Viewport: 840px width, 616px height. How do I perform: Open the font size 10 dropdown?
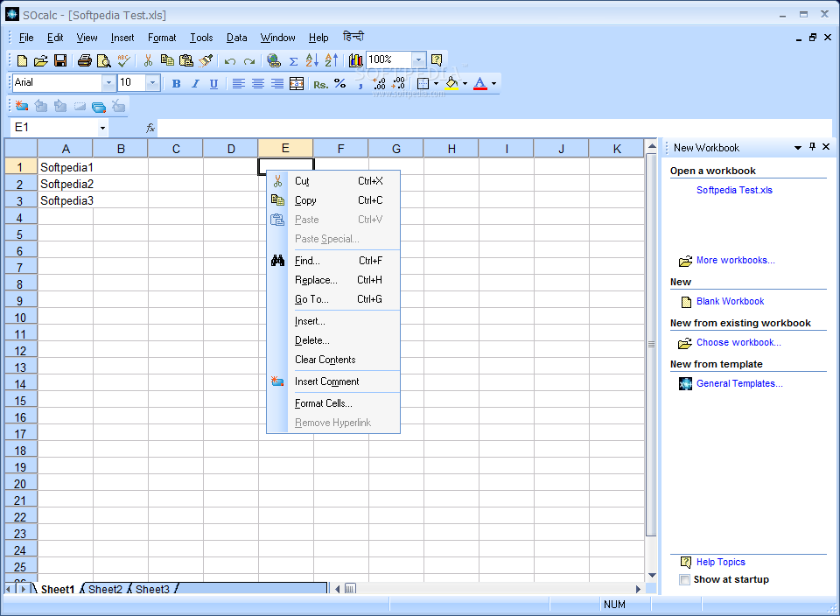(x=152, y=83)
